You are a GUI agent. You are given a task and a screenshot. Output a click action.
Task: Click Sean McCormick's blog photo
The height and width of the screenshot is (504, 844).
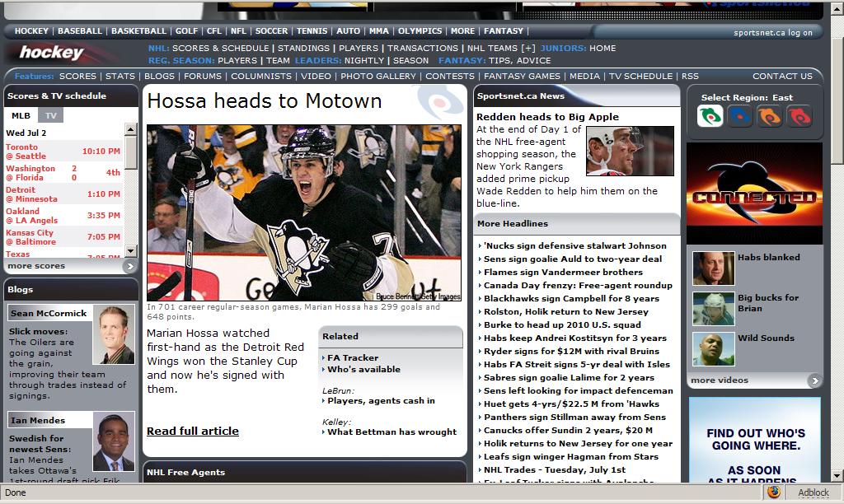114,335
